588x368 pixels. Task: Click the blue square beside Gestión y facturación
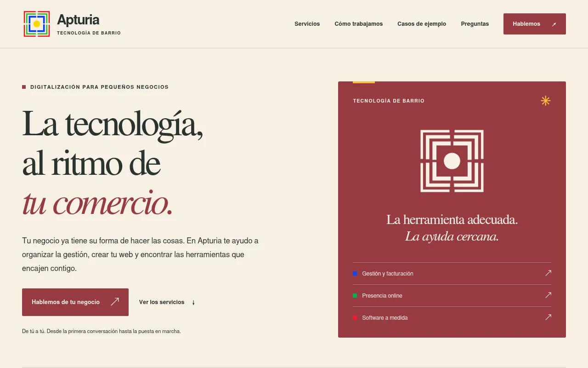coord(355,274)
